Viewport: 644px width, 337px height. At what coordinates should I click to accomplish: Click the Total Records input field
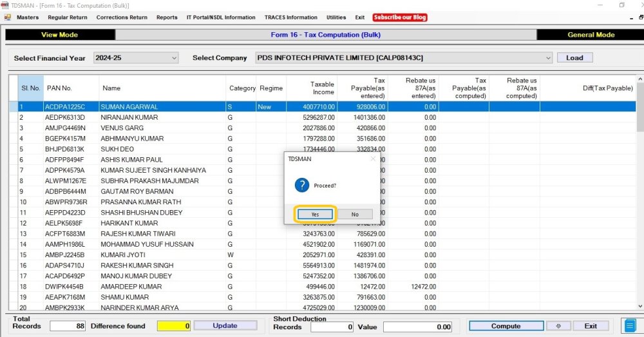coord(68,327)
